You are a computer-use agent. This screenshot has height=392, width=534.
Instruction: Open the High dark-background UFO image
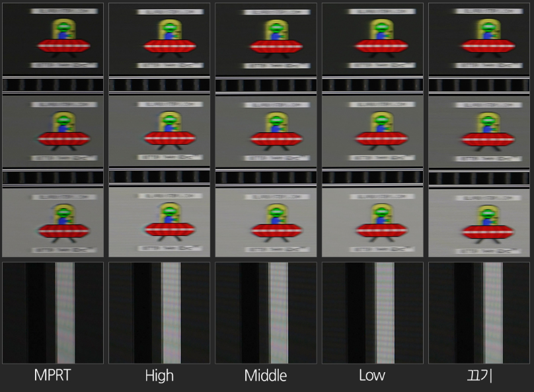[159, 39]
